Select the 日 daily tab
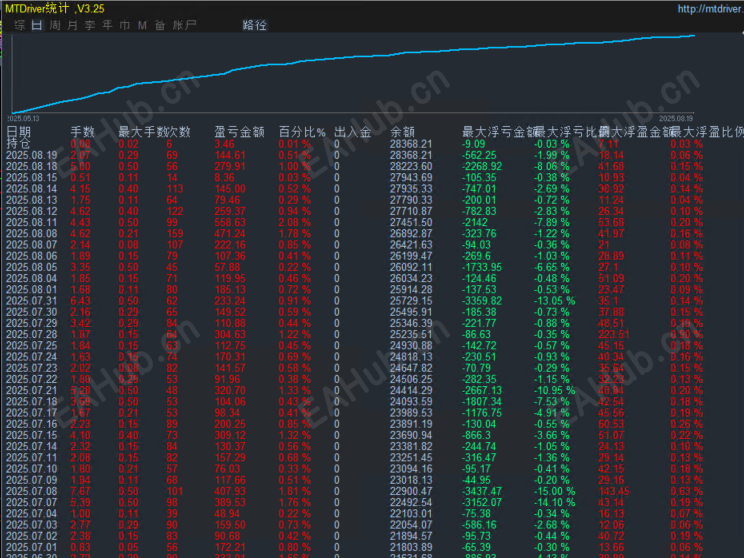Screen dimensions: 744x558 (37, 25)
